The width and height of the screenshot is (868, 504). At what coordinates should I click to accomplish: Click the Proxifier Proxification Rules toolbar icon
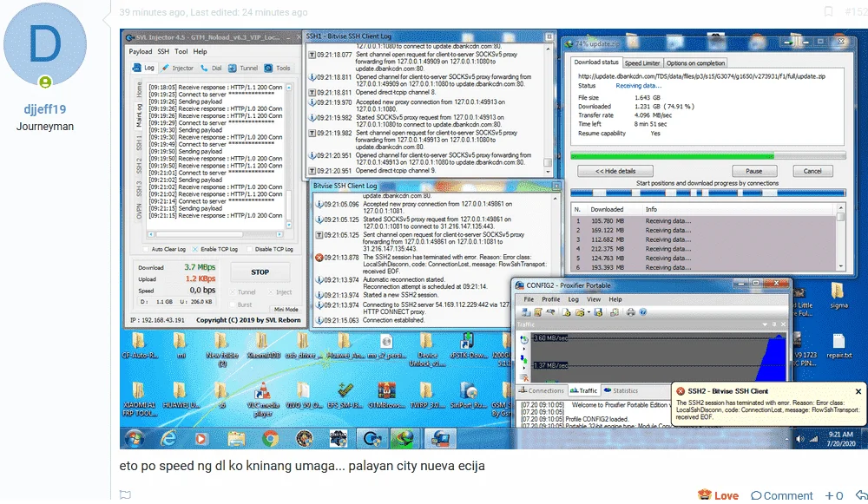click(538, 312)
